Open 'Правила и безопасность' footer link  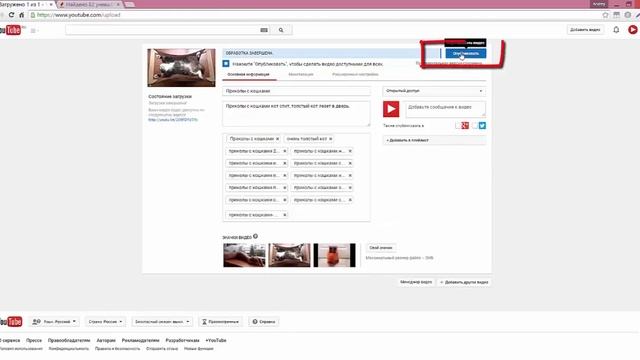118,349
